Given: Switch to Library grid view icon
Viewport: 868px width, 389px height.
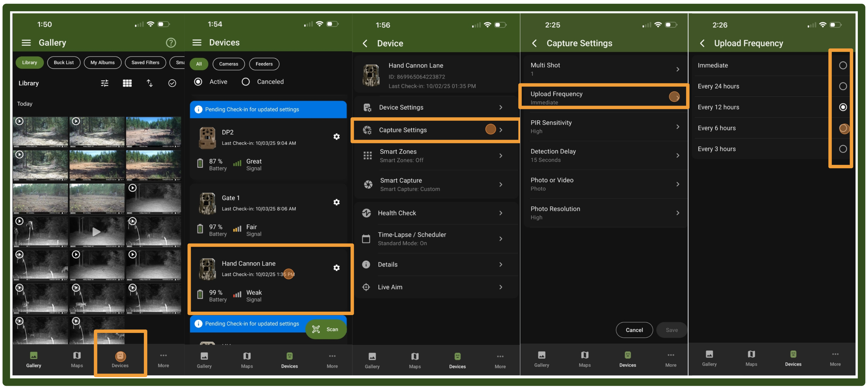Looking at the screenshot, I should point(127,83).
